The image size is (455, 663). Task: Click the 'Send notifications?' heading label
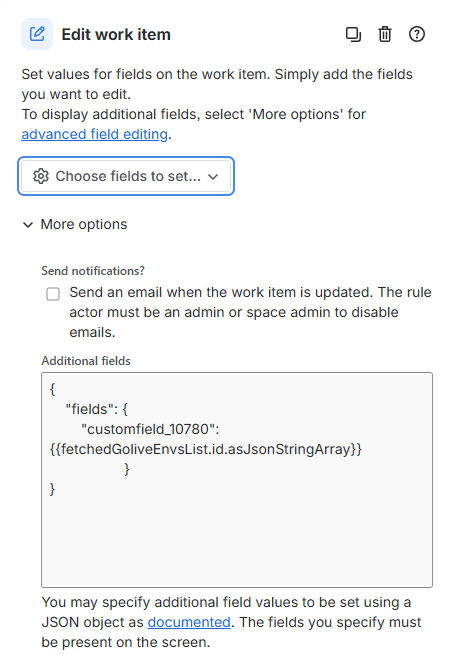pyautogui.click(x=93, y=271)
